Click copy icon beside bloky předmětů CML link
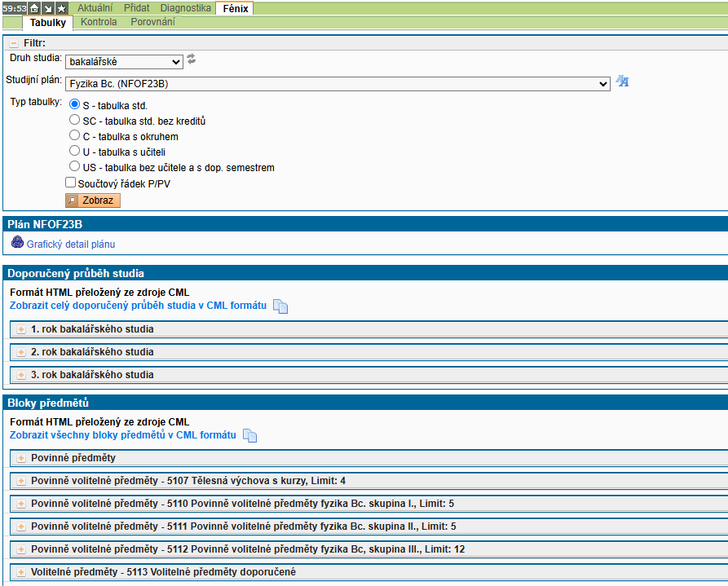The image size is (728, 586). tap(250, 436)
